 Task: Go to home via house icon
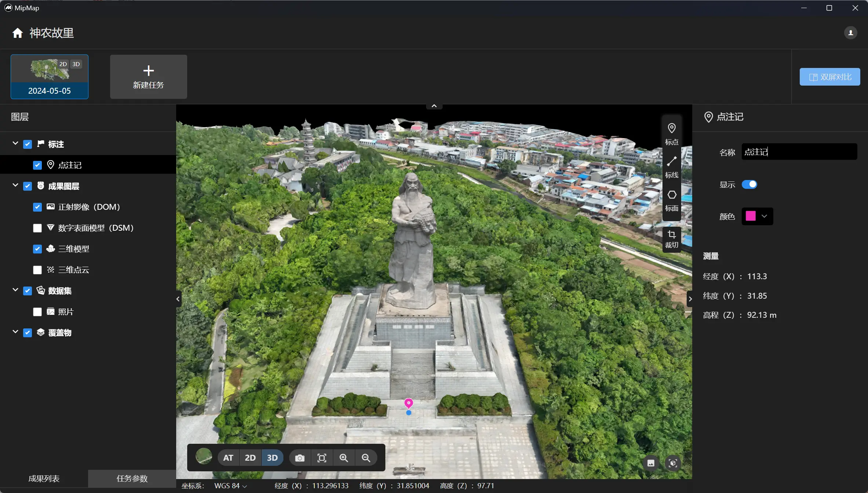17,33
